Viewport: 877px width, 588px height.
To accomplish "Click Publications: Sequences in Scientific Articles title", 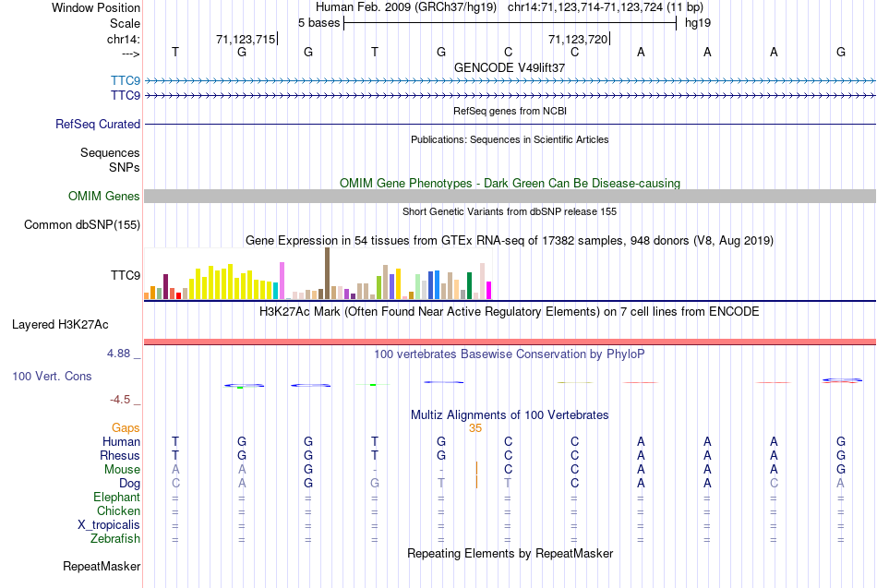I will coord(510,139).
